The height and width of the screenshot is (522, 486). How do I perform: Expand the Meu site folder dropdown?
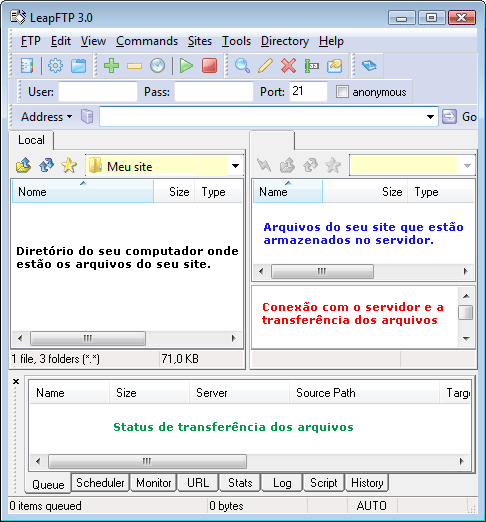[x=235, y=166]
